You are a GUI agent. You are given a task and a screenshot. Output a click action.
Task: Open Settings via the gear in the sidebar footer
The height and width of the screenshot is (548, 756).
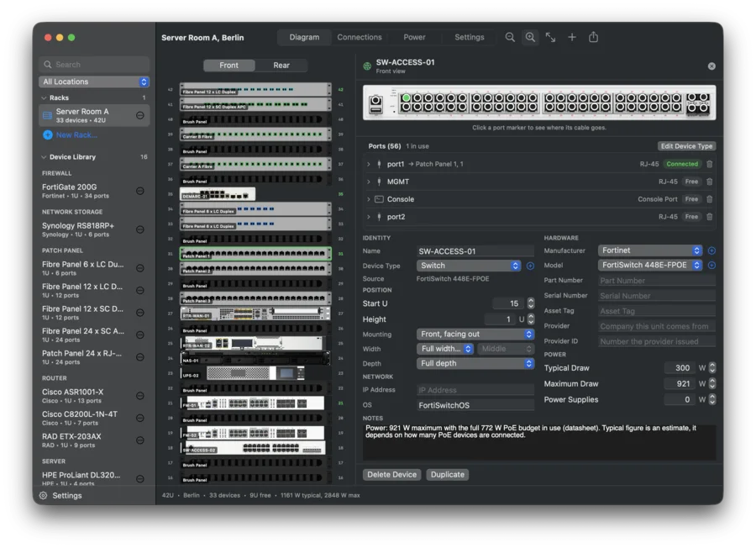coord(44,495)
